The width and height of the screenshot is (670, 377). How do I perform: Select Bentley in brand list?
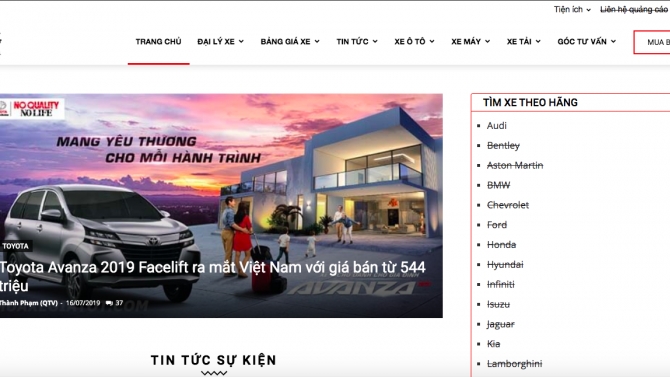(503, 145)
